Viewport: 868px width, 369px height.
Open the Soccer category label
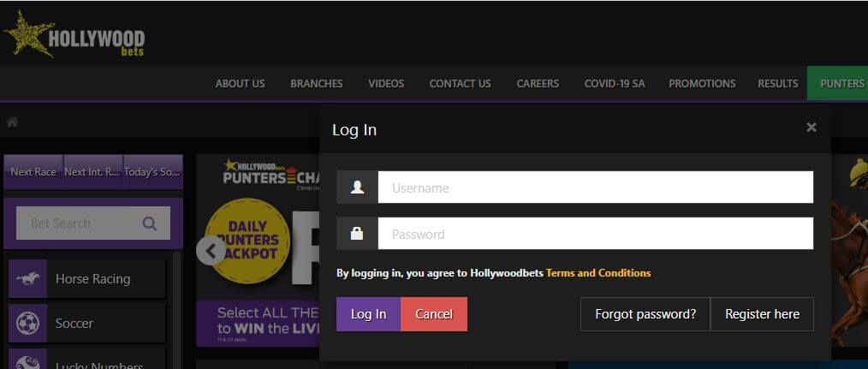tap(74, 323)
